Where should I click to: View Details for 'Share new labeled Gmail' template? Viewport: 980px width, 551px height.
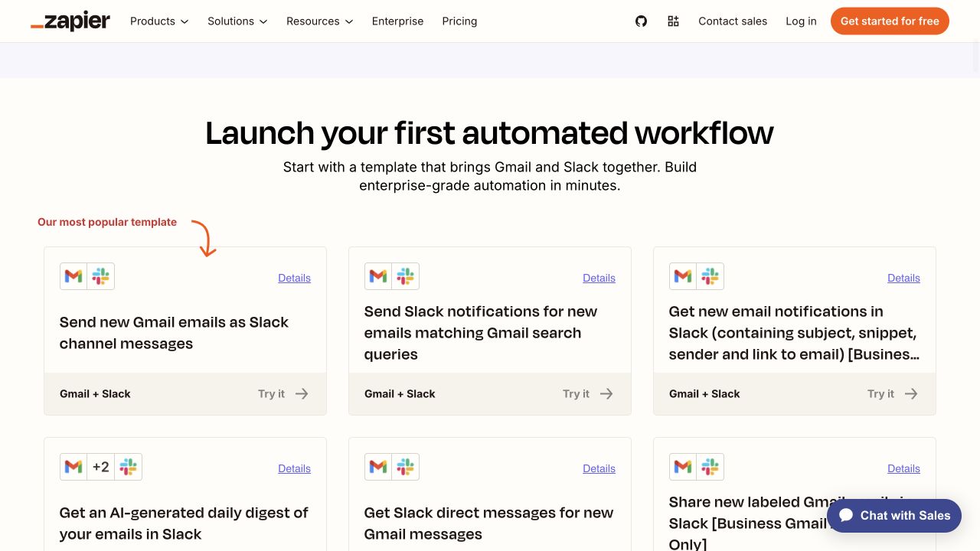pyautogui.click(x=903, y=468)
